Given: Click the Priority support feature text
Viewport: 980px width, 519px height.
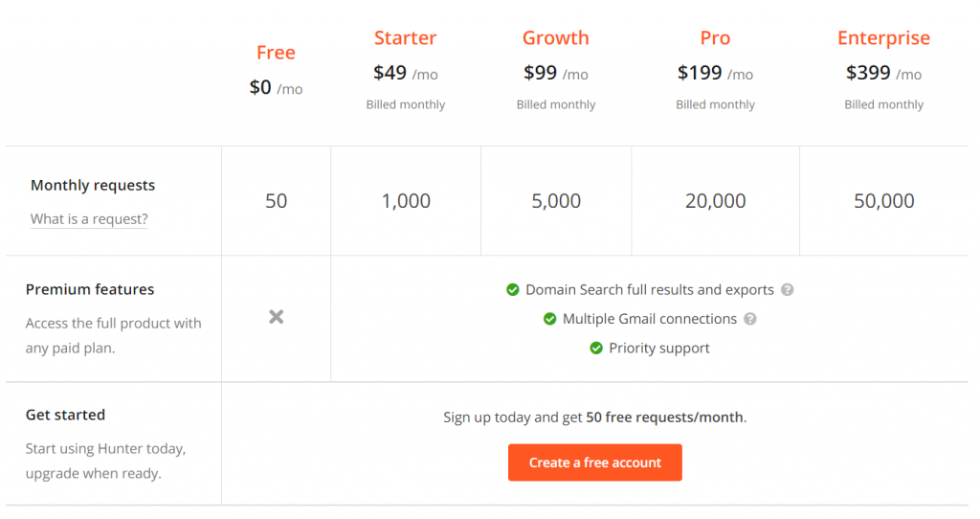Looking at the screenshot, I should click(x=659, y=349).
